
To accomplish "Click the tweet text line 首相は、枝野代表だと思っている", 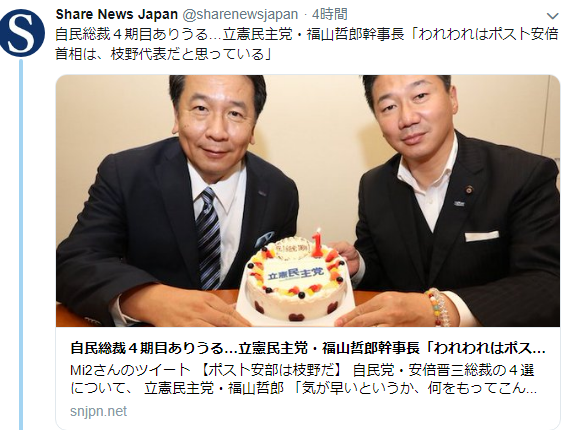I will tap(163, 54).
